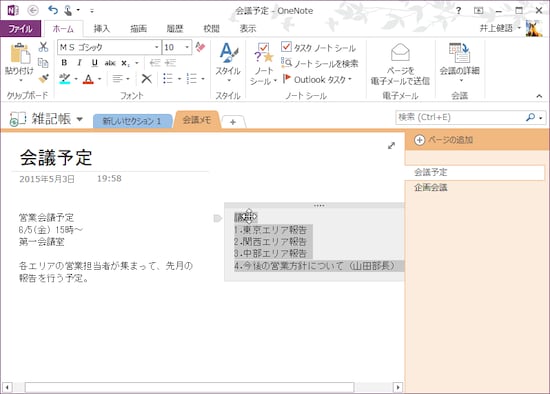Apply bulleted list
The height and width of the screenshot is (394, 550).
[x=168, y=79]
